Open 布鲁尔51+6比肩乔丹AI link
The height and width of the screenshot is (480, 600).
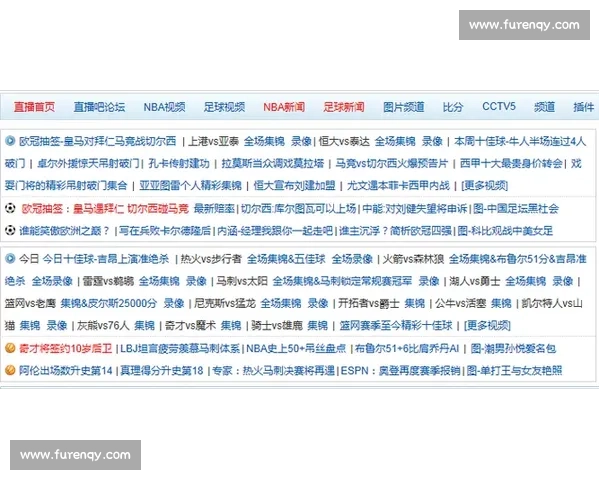click(x=407, y=349)
